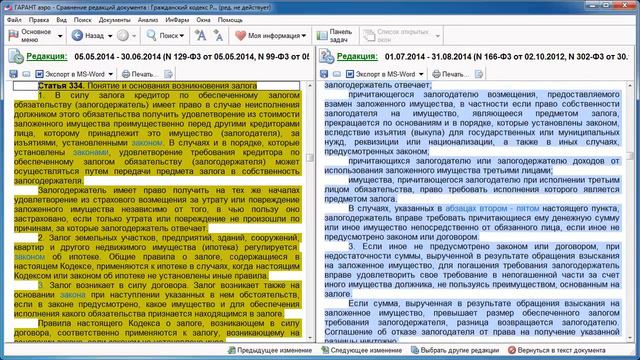
Task: Print the left edition via Печать
Action: point(140,74)
